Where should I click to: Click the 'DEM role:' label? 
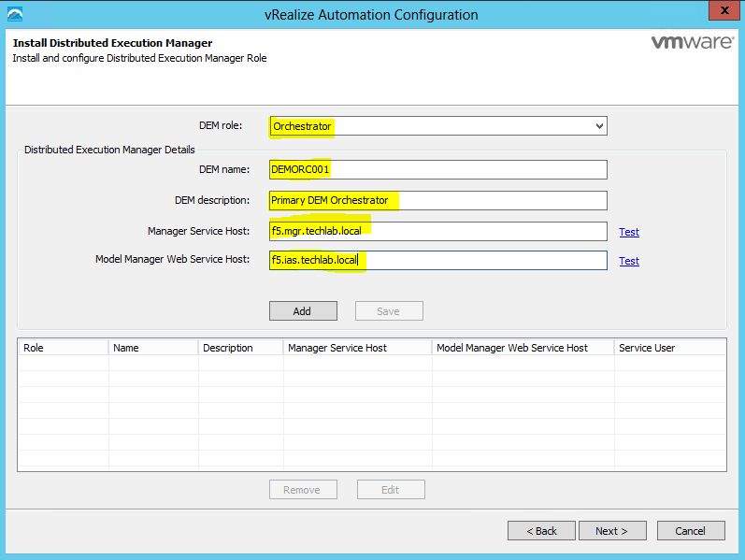(221, 125)
